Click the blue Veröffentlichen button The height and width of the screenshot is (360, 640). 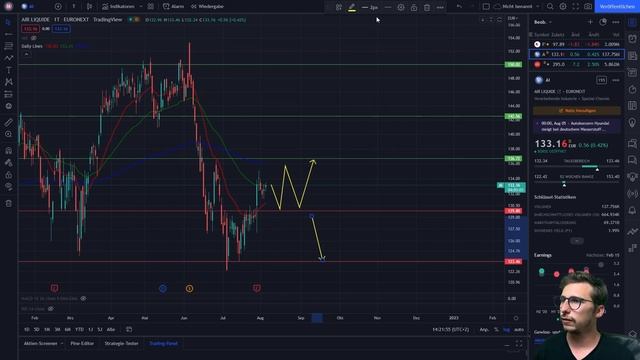point(617,7)
